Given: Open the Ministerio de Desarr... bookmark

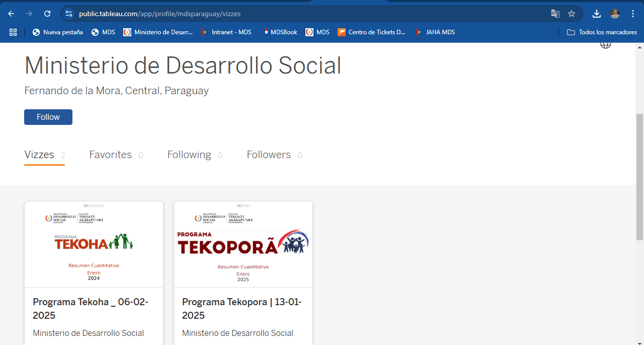Looking at the screenshot, I should coord(158,32).
